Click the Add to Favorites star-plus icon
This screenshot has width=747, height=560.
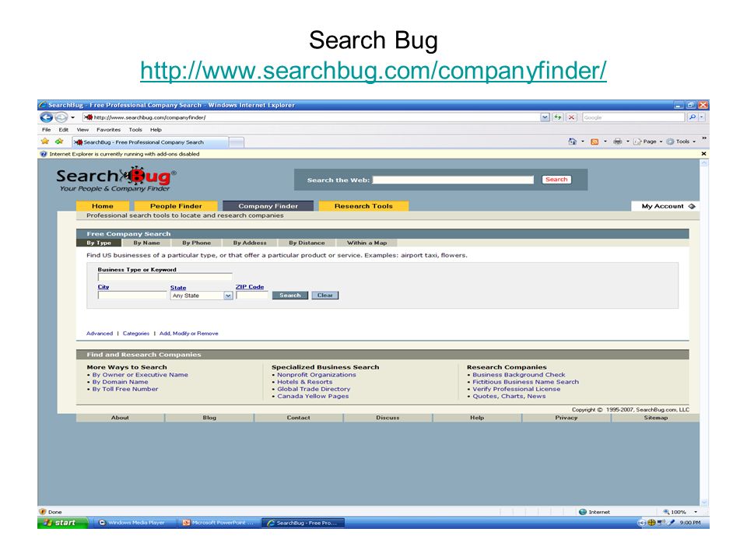(x=59, y=142)
